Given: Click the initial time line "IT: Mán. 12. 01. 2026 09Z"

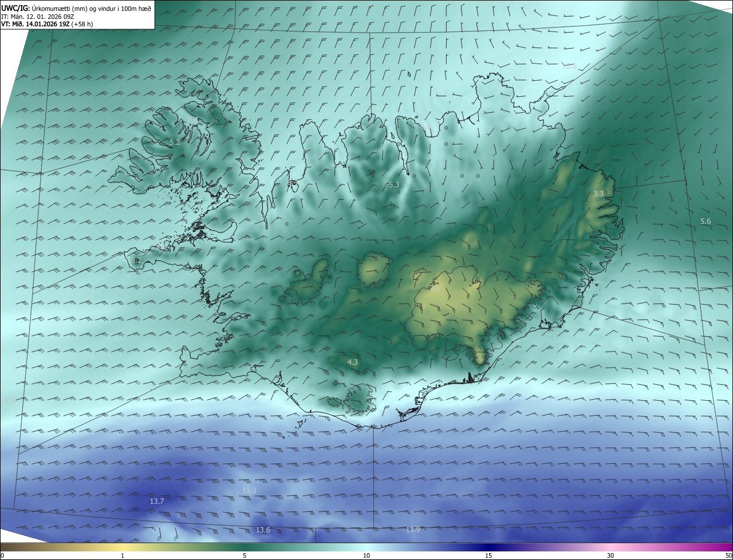Looking at the screenshot, I should [x=39, y=16].
